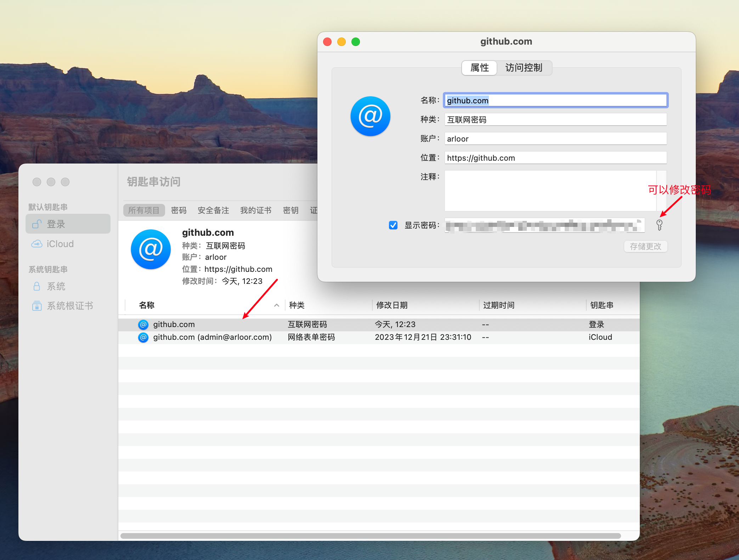
Task: Open the 安全备注 category tab
Action: (x=213, y=210)
